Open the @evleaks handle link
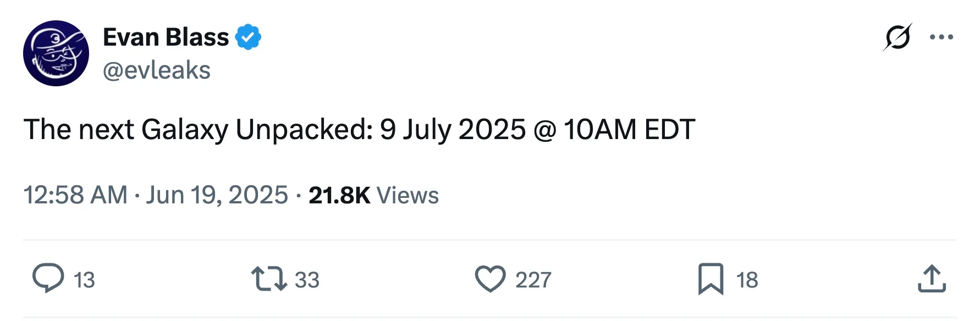Screen dimensions: 980x321 (157, 70)
